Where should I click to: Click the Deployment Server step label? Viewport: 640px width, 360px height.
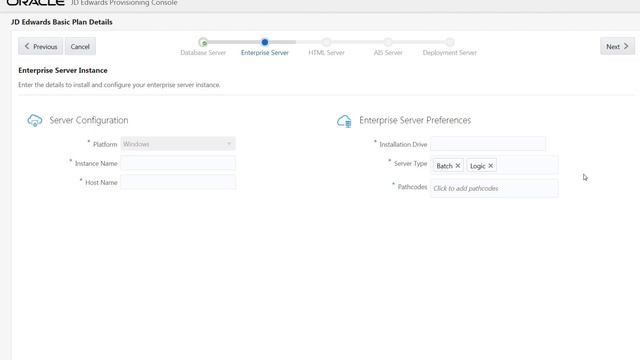point(450,53)
